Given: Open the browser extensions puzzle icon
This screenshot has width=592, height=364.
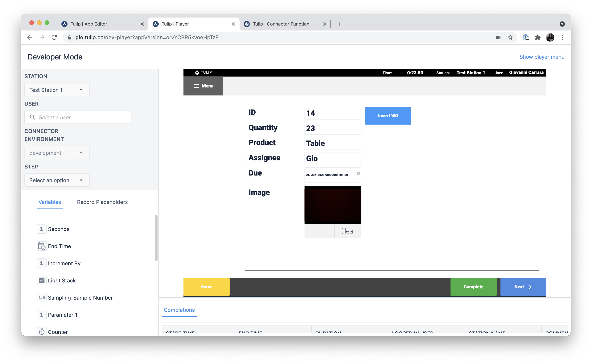Looking at the screenshot, I should tap(538, 37).
